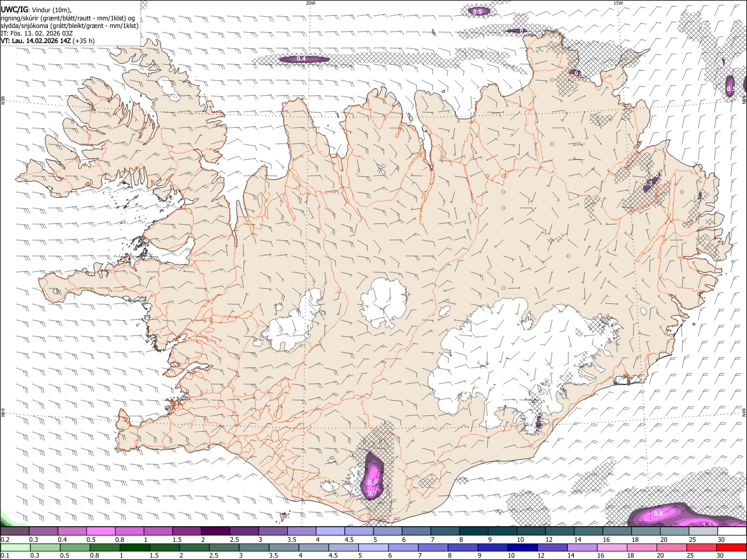The width and height of the screenshot is (747, 560).
Task: Pick the grey 20 swatch in upper legend row
Action: tap(674, 531)
